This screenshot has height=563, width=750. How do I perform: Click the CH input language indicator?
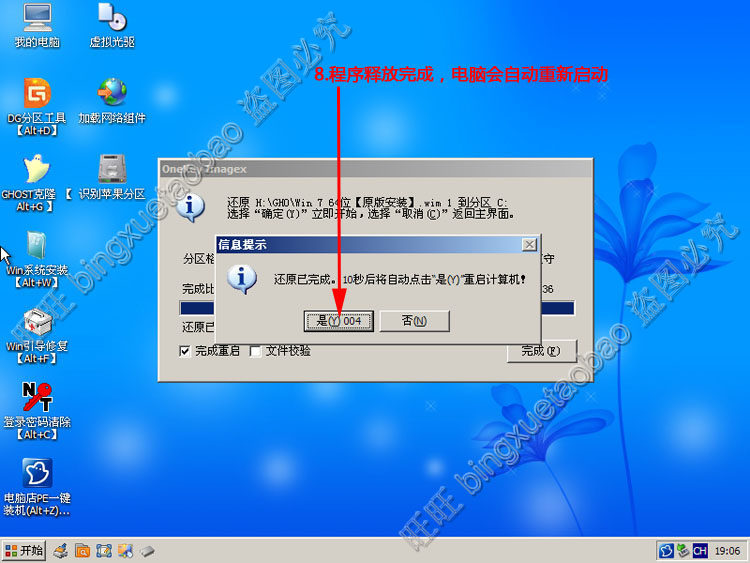700,551
